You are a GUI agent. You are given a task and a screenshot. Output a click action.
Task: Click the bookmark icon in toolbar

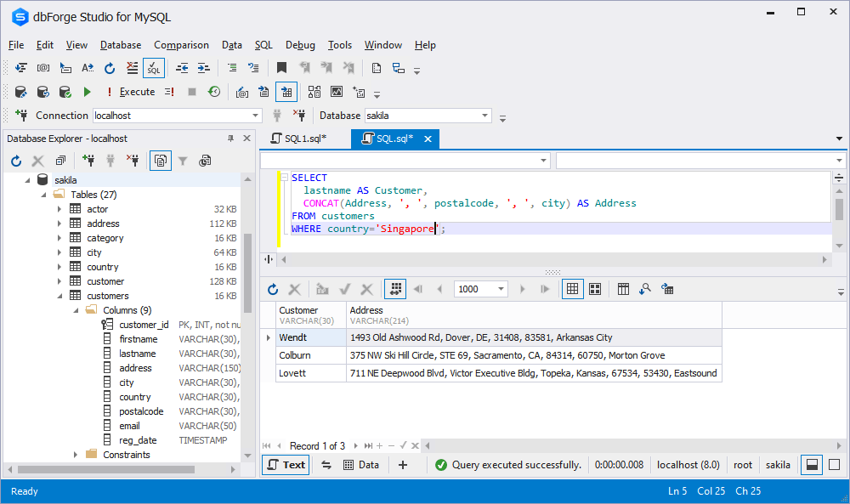281,68
